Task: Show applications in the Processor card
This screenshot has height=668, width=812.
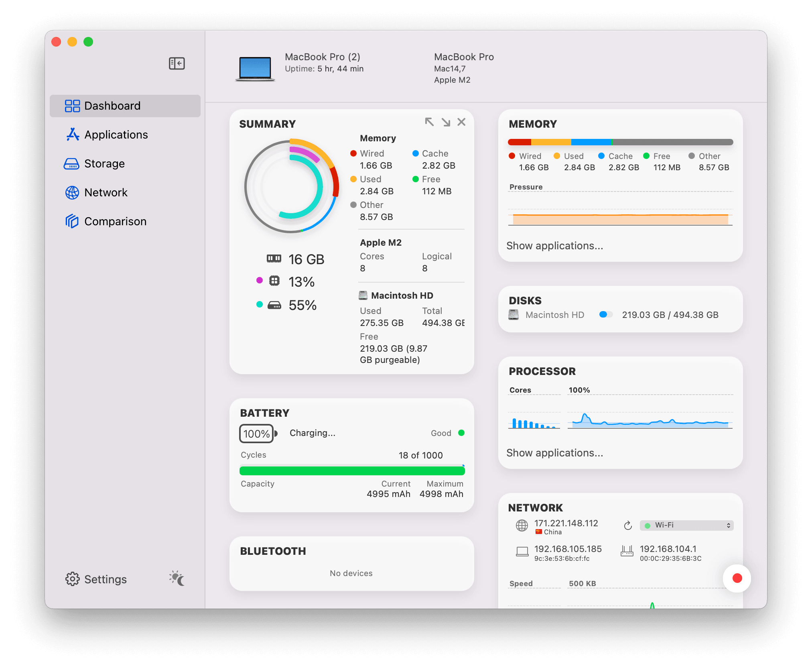Action: point(554,453)
